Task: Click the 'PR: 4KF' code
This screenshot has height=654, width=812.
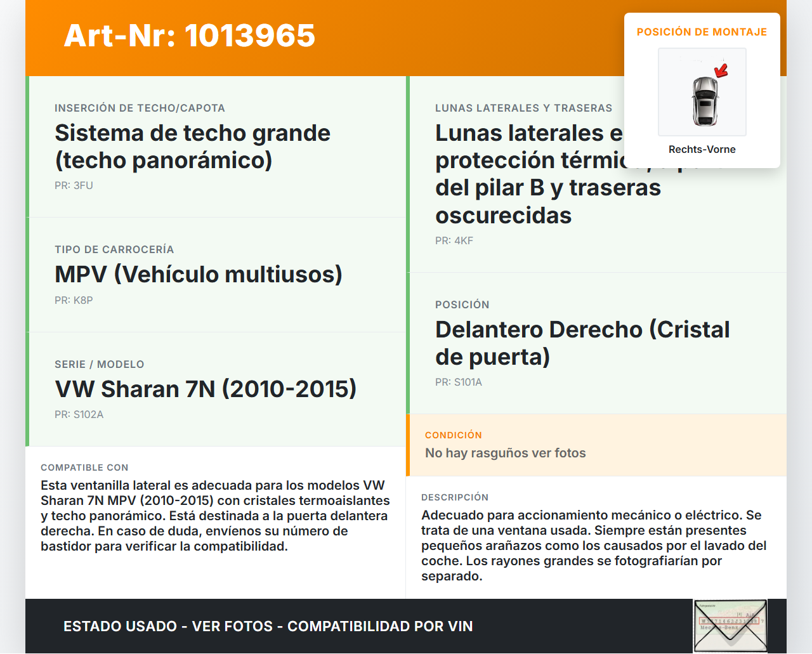Action: click(454, 241)
